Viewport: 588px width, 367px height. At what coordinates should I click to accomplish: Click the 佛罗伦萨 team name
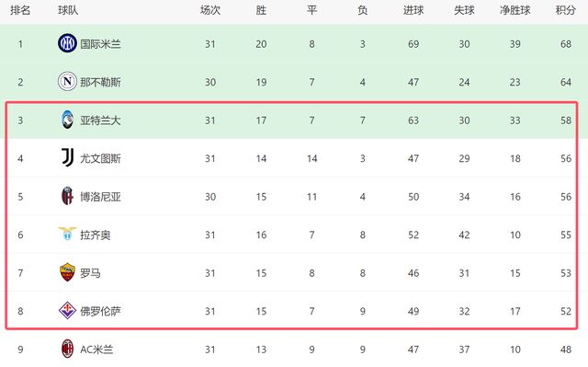pyautogui.click(x=100, y=311)
